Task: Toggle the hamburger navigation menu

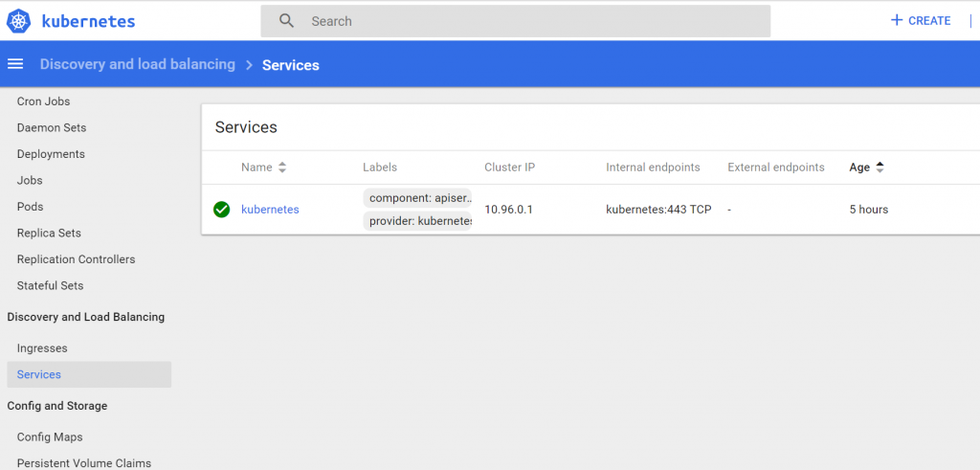Action: [x=15, y=64]
